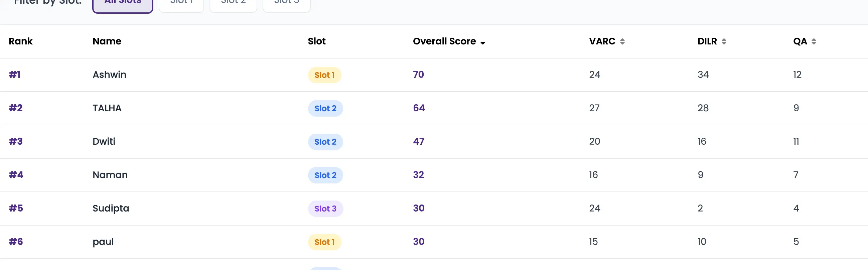Filter leaderboard by Slot 2
Image resolution: width=868 pixels, height=270 pixels.
233,3
